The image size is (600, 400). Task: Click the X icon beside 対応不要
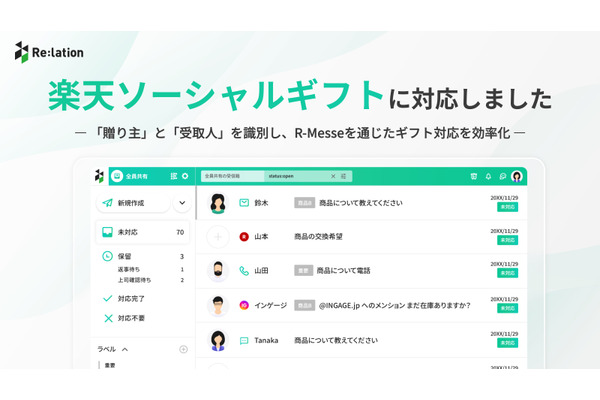pos(108,318)
